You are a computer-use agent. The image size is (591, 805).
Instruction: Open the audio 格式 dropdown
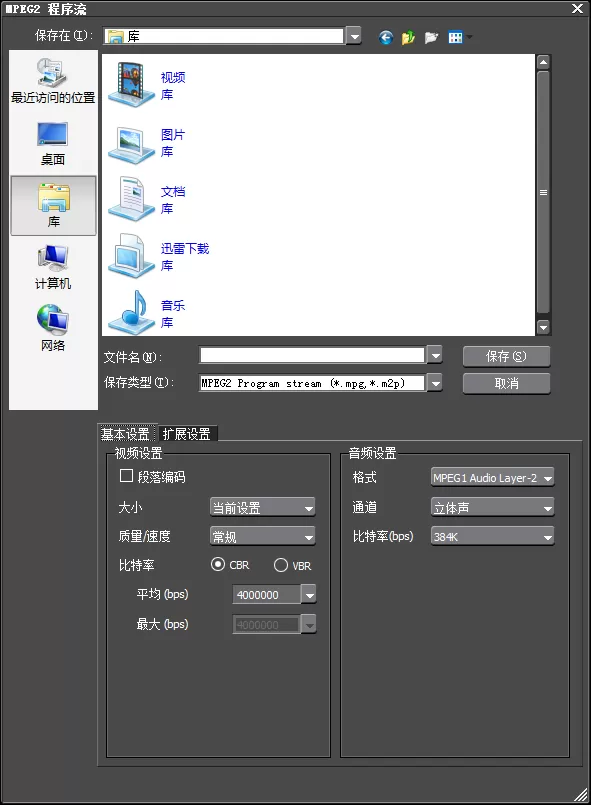coord(492,477)
